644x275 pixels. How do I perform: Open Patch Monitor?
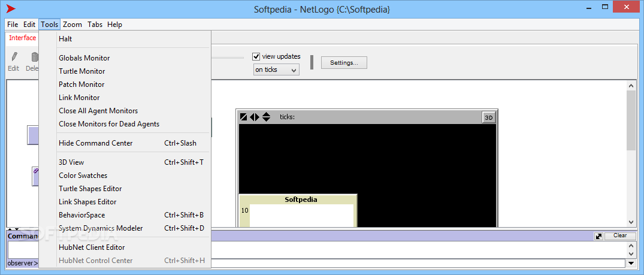pos(125,84)
